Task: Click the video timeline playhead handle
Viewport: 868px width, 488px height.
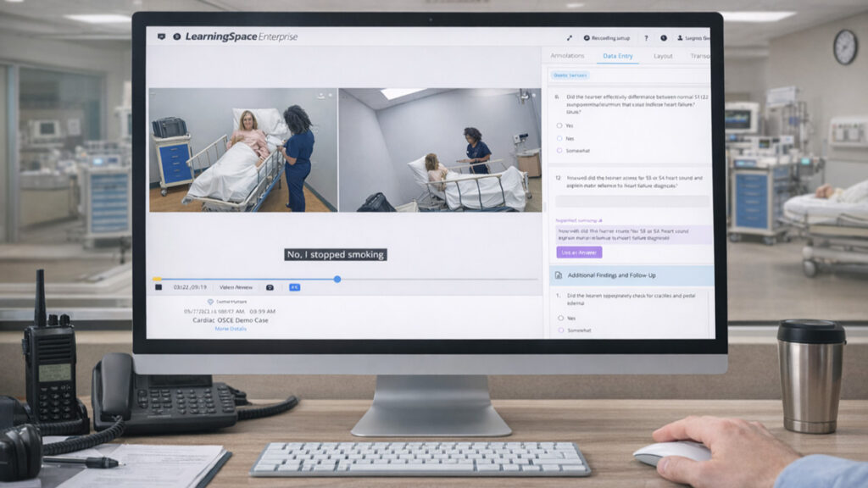Action: click(x=337, y=279)
